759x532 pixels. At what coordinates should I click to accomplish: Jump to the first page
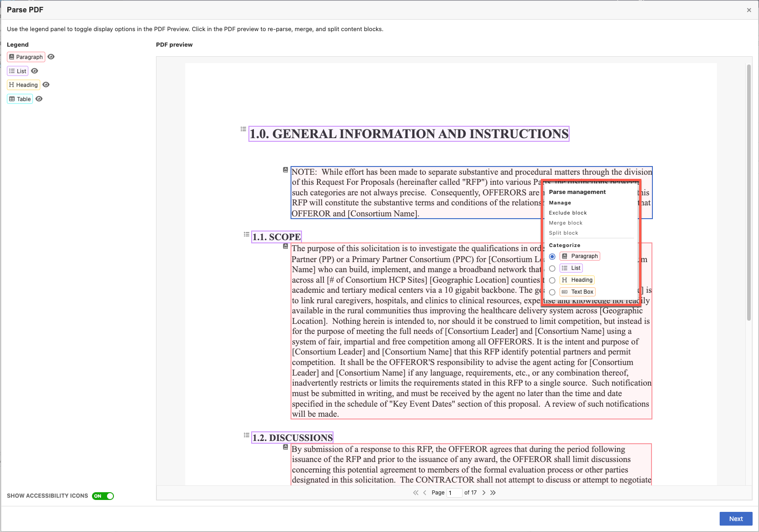click(415, 493)
